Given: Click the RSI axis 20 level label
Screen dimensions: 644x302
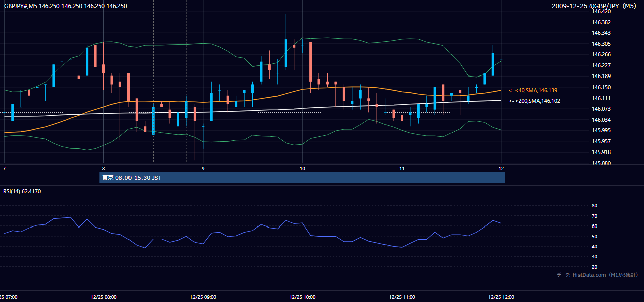Looking at the screenshot, I should (594, 267).
